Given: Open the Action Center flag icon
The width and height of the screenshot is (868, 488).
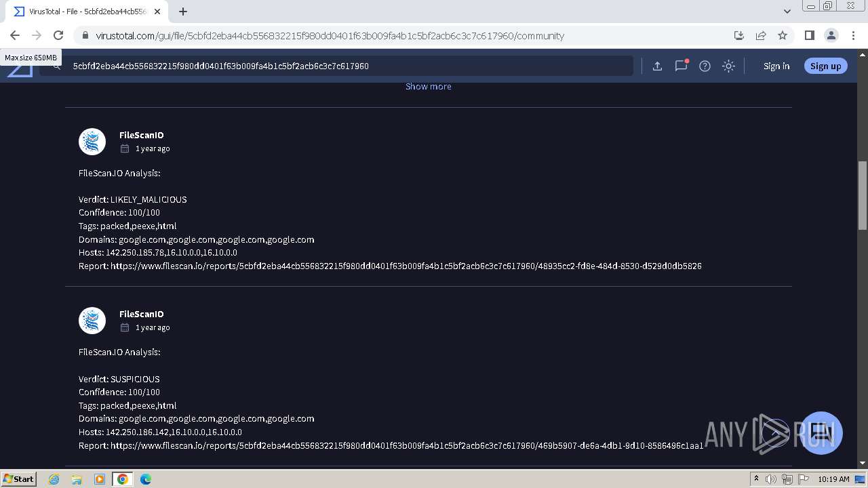Looking at the screenshot, I should (804, 479).
